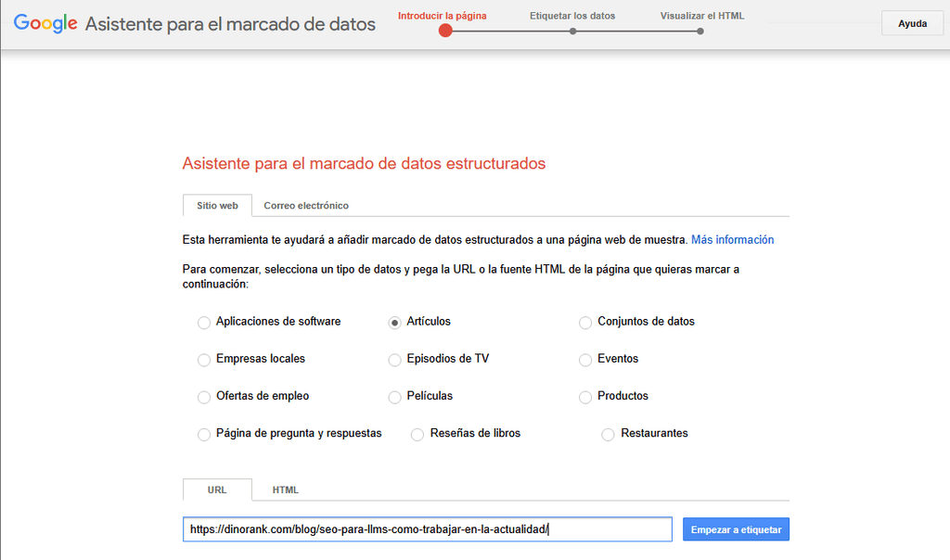Screen dimensions: 950x560
Task: Click the URL input field
Action: [x=427, y=529]
